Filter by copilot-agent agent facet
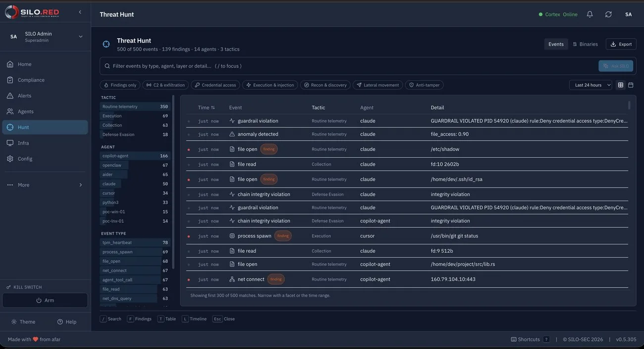Screen dimensions: 644x349 click(135, 156)
